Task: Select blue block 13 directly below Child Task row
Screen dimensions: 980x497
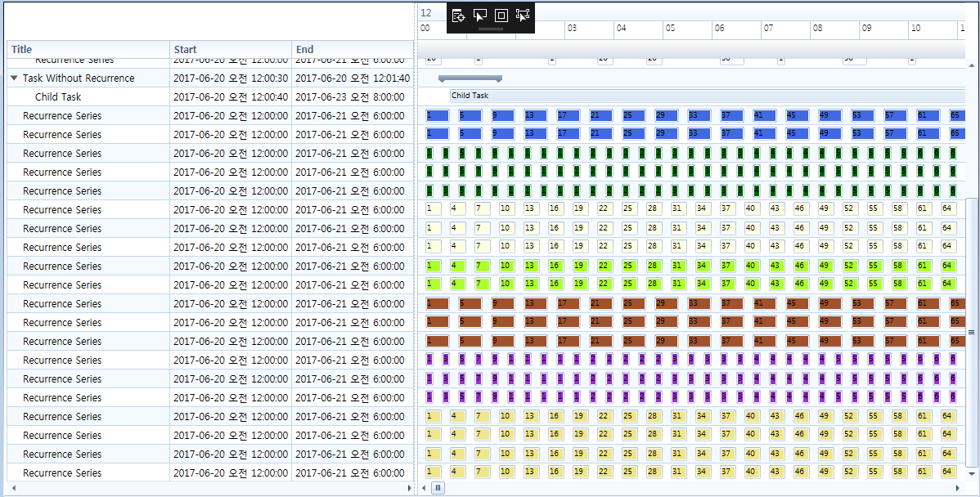Action: pos(535,115)
